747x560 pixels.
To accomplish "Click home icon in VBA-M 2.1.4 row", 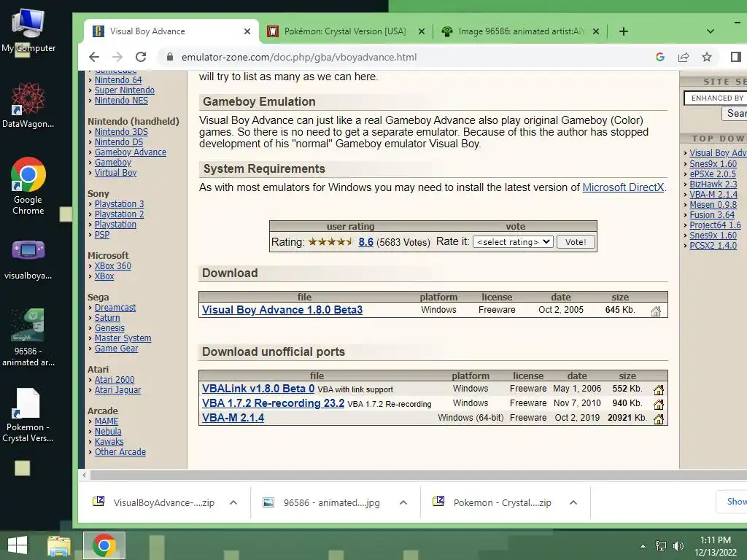I will point(659,419).
